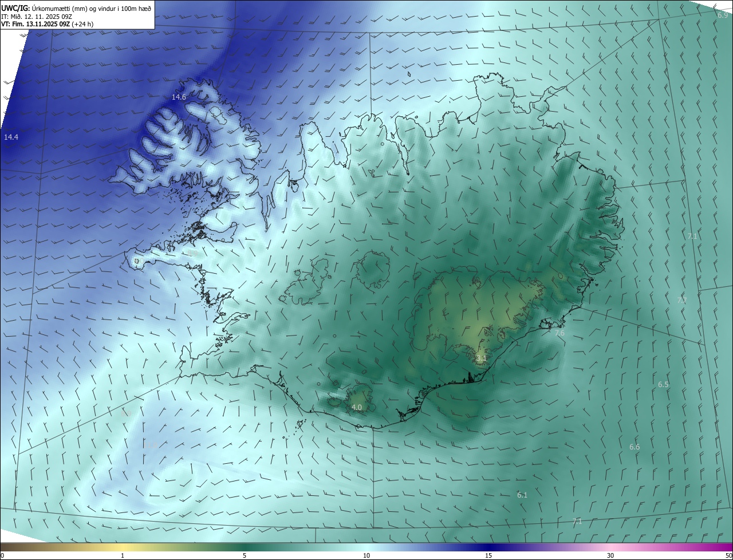
Task: Click the 7.7 map value label
Action: coord(681,300)
